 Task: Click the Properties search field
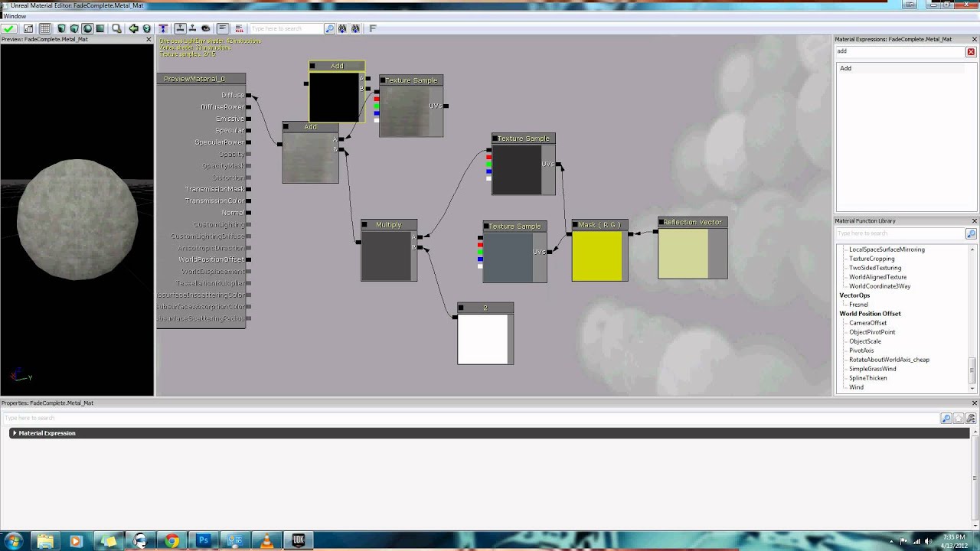click(x=471, y=418)
